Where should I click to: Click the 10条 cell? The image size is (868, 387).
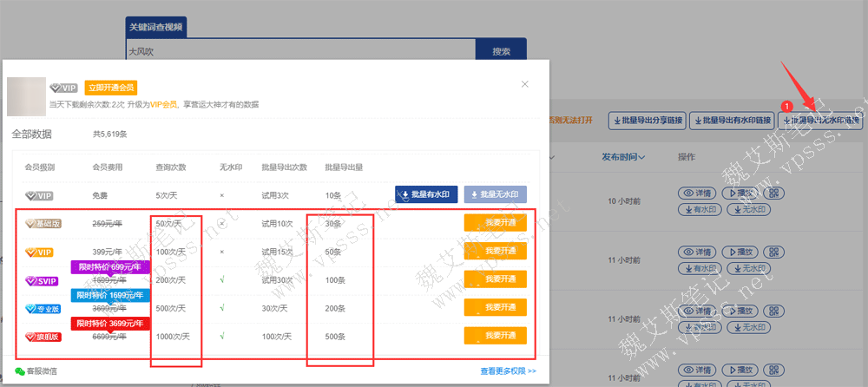coord(332,195)
